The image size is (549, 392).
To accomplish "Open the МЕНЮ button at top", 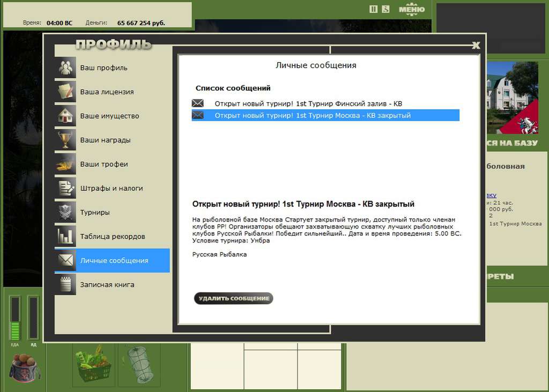I will (x=411, y=10).
